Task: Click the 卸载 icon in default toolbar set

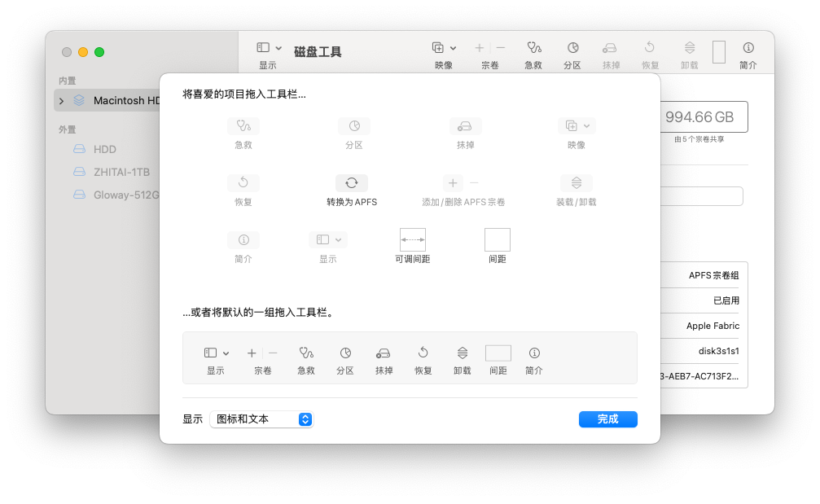Action: coord(461,353)
